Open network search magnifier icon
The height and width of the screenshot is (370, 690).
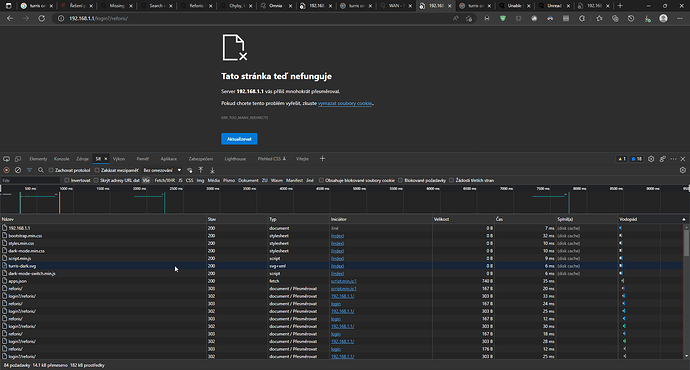41,170
